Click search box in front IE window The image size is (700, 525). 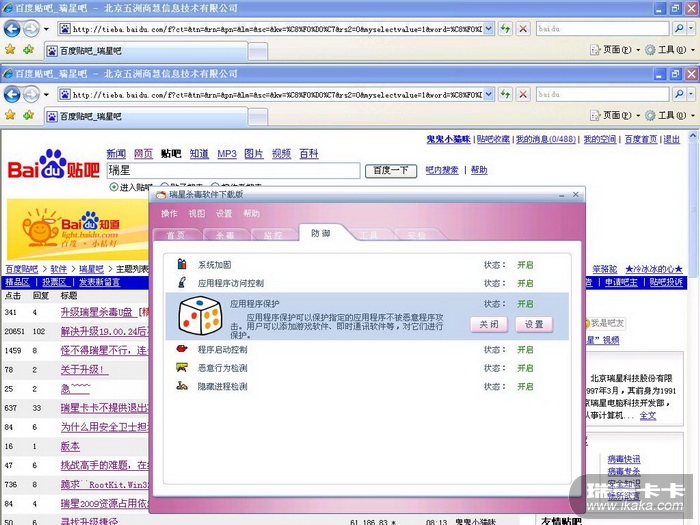[x=603, y=94]
